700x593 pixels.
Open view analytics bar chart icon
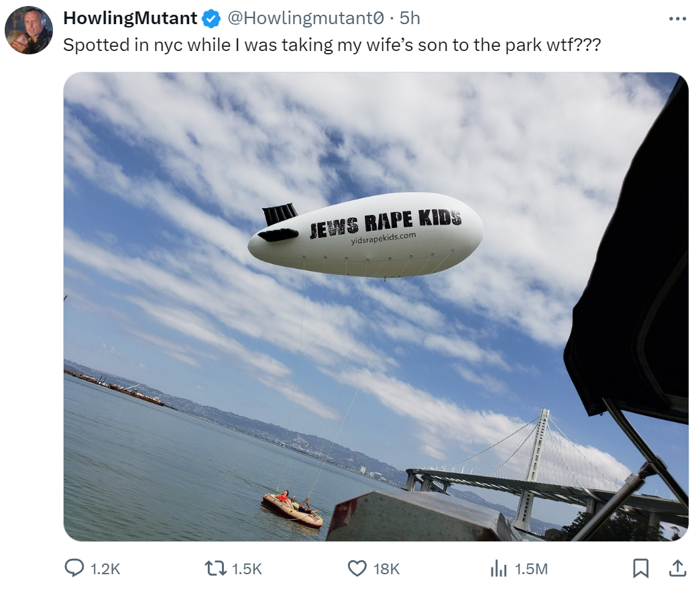point(499,568)
